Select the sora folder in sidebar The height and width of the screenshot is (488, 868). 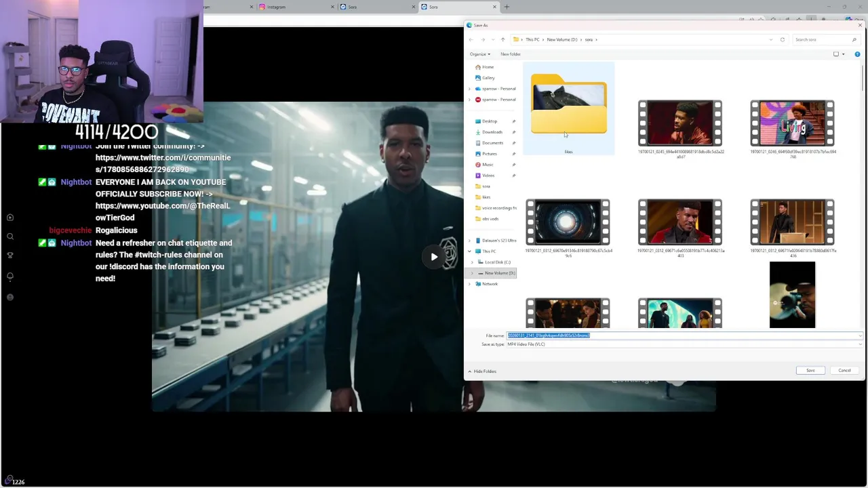coord(483,186)
